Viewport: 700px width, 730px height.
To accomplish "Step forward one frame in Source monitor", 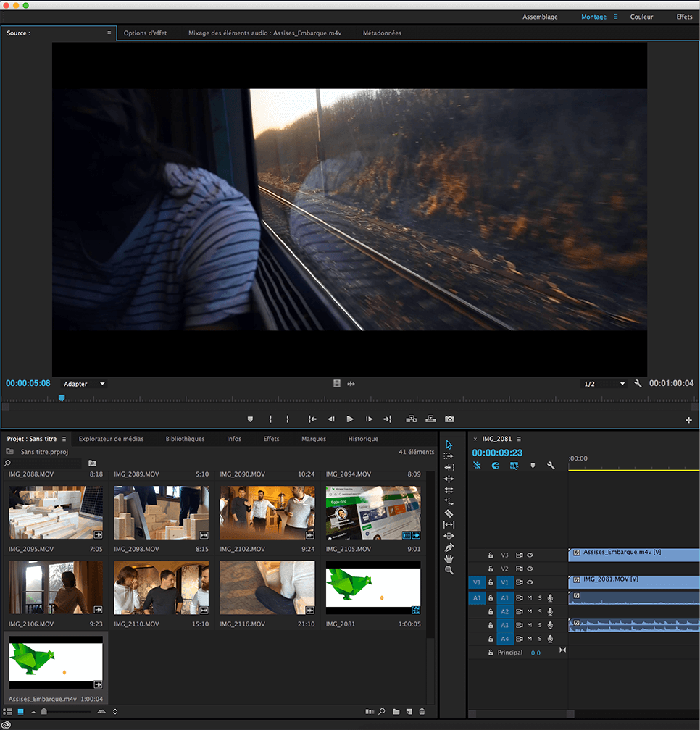I will click(369, 419).
